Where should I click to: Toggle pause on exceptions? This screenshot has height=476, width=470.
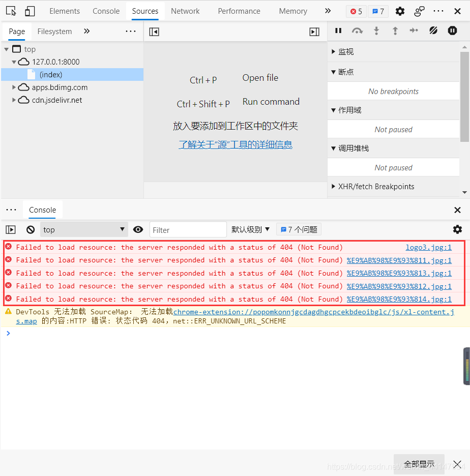(x=452, y=31)
